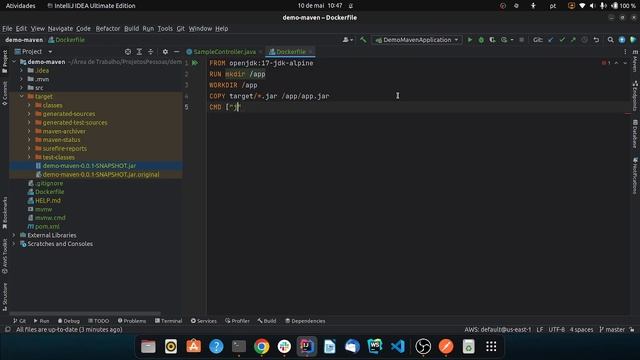Open the user account dropdown icon
Screen dimensions: 640x360
(348, 40)
